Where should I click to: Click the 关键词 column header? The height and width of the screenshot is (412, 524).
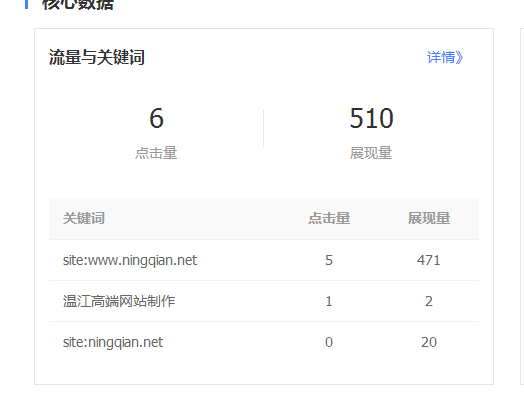coord(84,218)
